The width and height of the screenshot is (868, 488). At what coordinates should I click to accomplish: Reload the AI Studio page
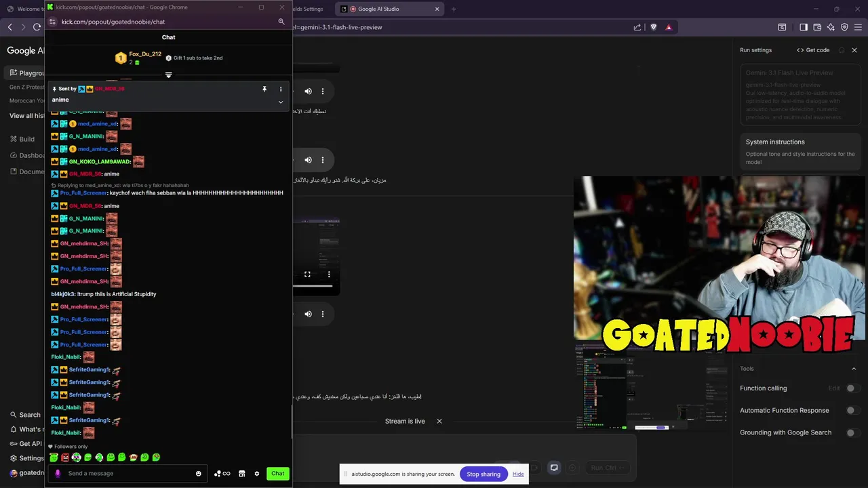(x=37, y=27)
